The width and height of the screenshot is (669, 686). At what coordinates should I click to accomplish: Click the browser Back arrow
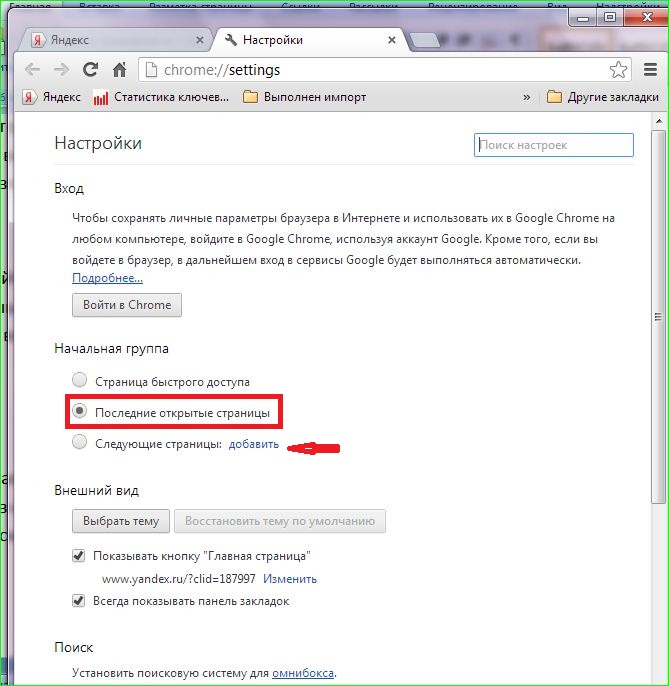click(32, 70)
